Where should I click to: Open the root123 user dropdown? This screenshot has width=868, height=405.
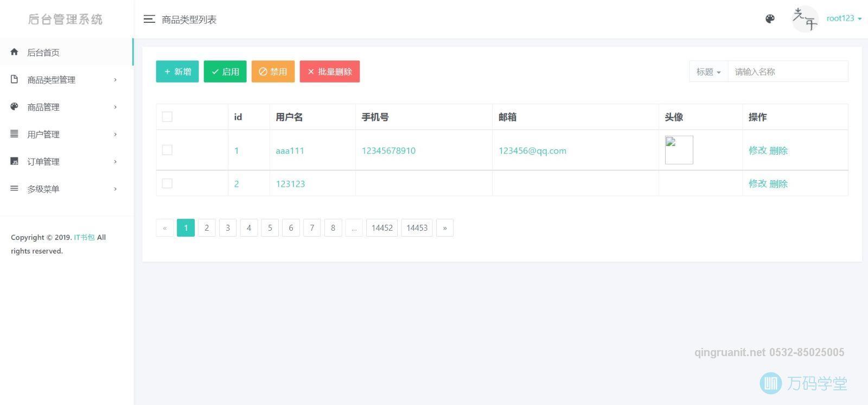(x=844, y=18)
